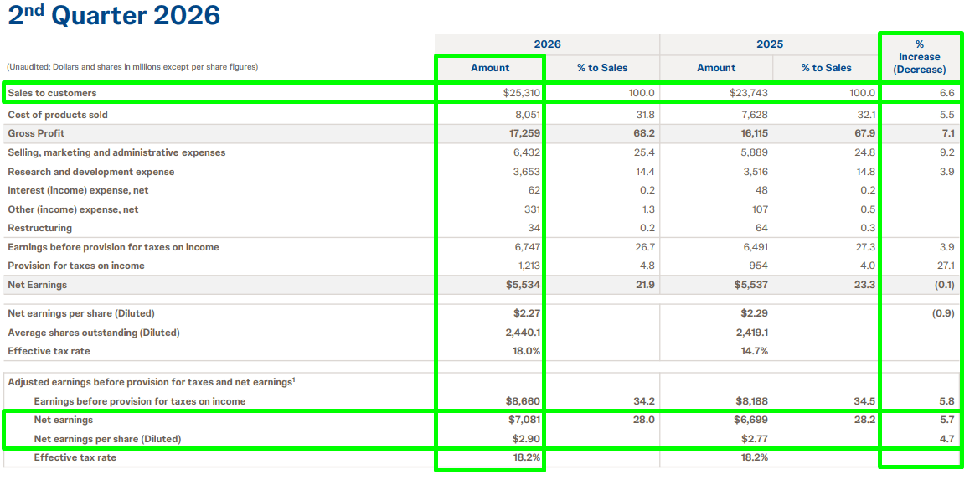Select the 64 restructuring amount
This screenshot has width=980, height=480.
[761, 228]
